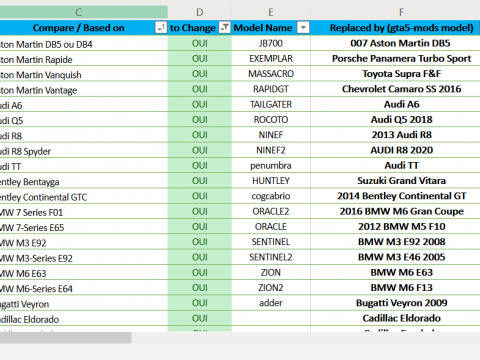Select the AUDI R8 2020 cell
The image size is (480, 360).
pos(395,150)
